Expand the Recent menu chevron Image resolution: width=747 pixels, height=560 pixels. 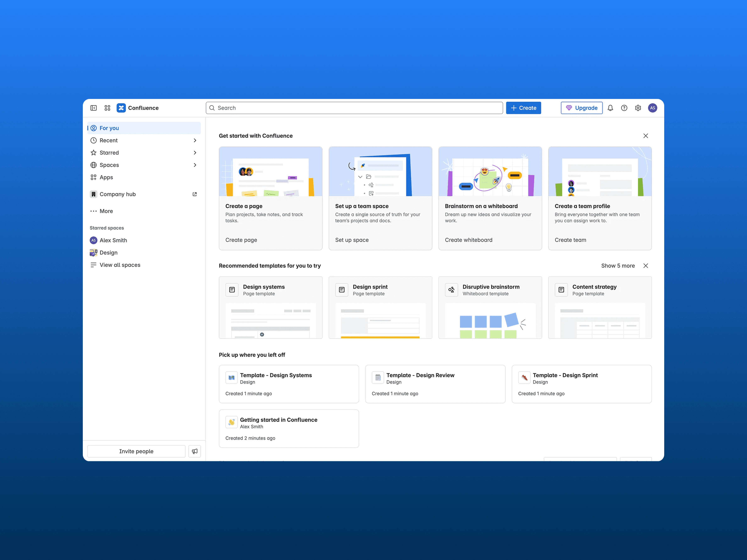click(195, 140)
